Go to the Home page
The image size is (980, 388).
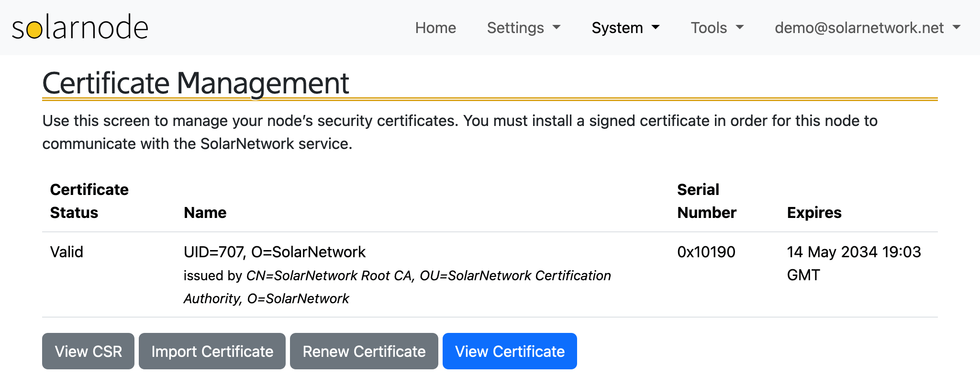pyautogui.click(x=435, y=28)
